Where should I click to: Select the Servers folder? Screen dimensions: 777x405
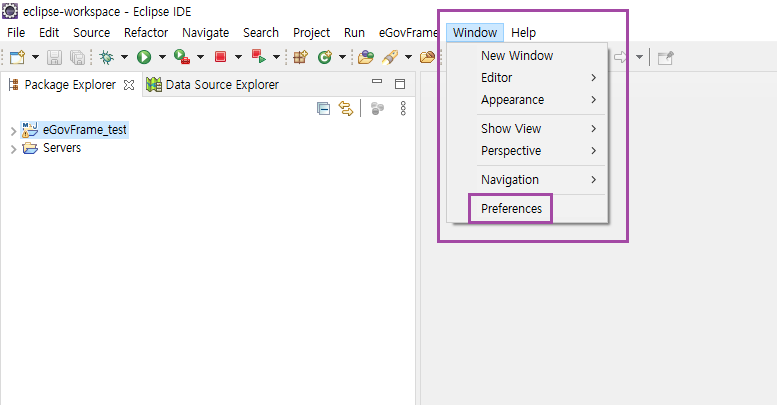pyautogui.click(x=62, y=148)
